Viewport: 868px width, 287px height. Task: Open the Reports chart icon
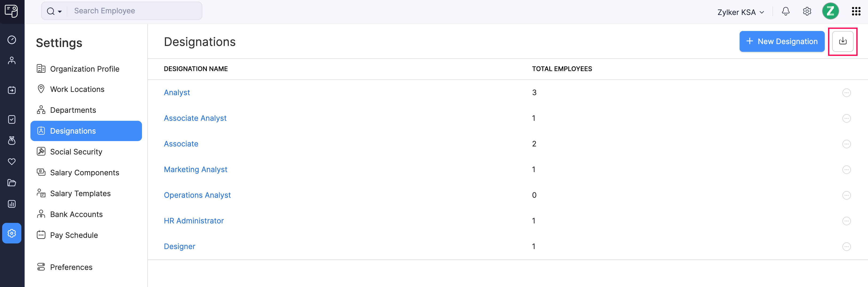(x=12, y=204)
